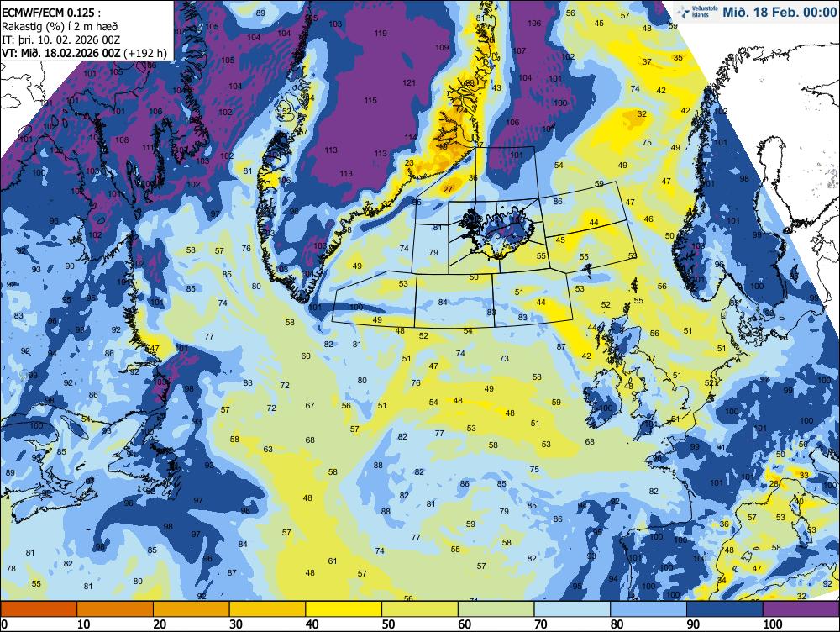The height and width of the screenshot is (632, 840).
Task: Click the '100' tick label on the legend
Action: 773,624
